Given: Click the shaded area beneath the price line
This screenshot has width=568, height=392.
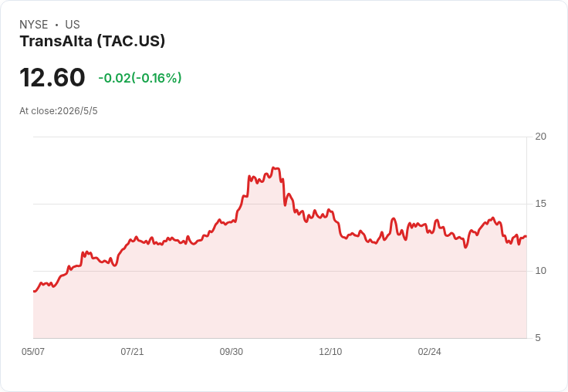Looking at the screenshot, I should [x=279, y=290].
